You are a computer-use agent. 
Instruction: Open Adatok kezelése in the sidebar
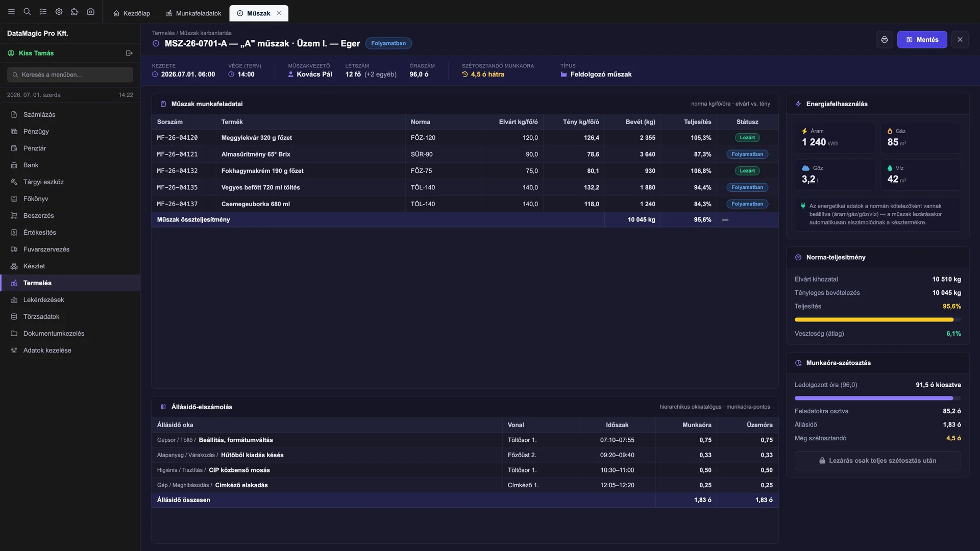[70, 350]
